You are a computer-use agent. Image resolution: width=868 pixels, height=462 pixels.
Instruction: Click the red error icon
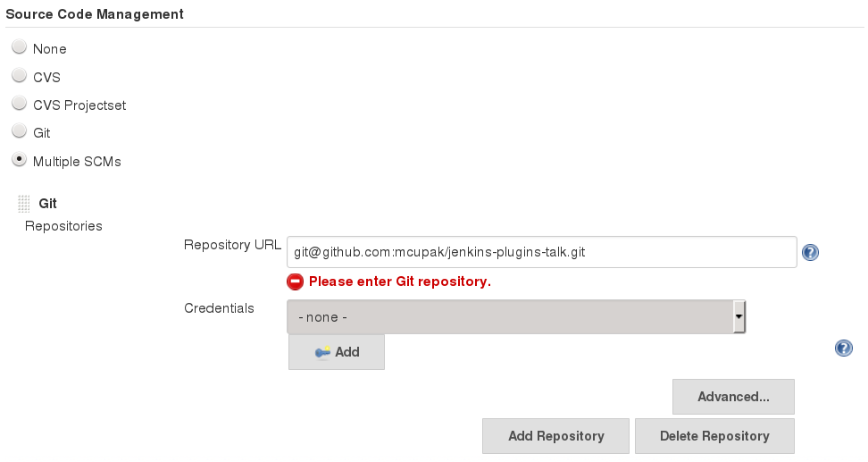[296, 281]
